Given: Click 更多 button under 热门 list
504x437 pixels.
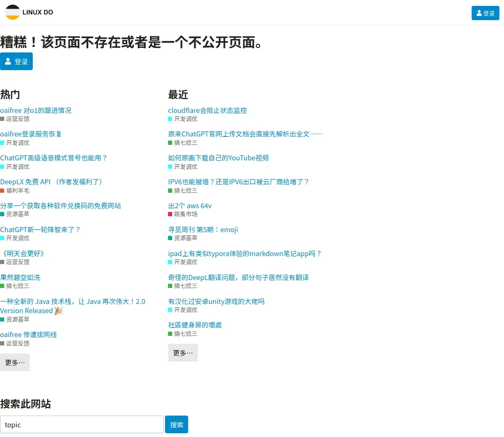Looking at the screenshot, I should (x=15, y=362).
